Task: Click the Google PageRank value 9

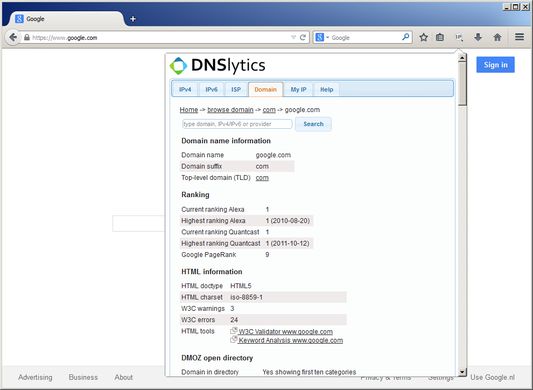Action: 267,255
